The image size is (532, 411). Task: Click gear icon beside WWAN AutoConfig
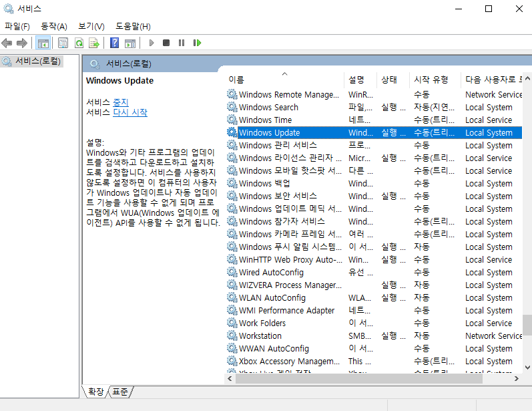click(232, 348)
